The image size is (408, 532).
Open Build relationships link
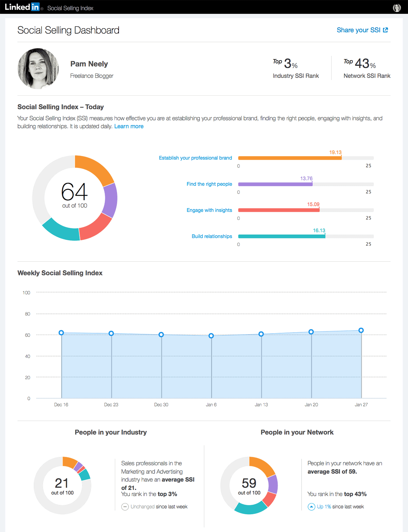(x=212, y=236)
